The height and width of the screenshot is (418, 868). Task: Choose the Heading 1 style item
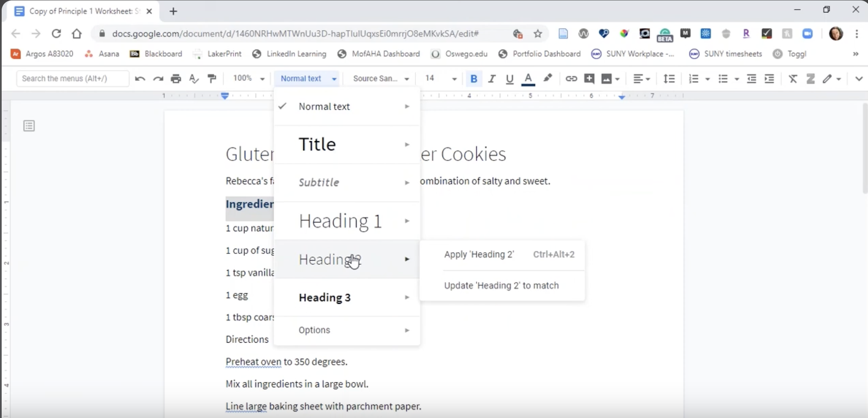tap(347, 221)
